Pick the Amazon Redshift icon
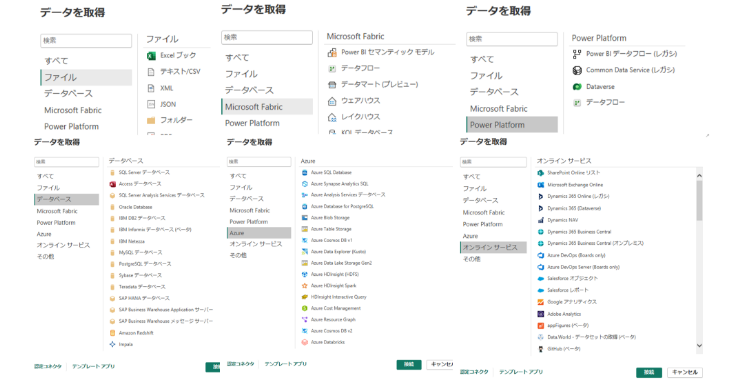 pyautogui.click(x=112, y=333)
